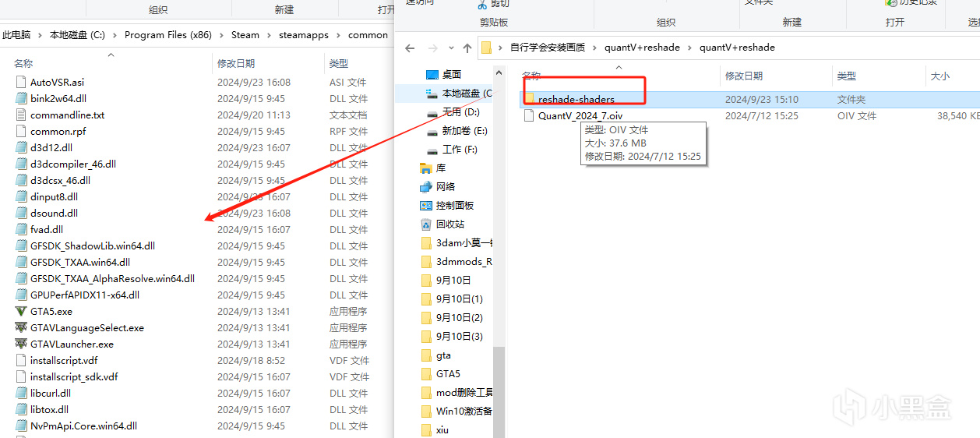Expand chevron after Steam breadcrumb

(x=270, y=35)
